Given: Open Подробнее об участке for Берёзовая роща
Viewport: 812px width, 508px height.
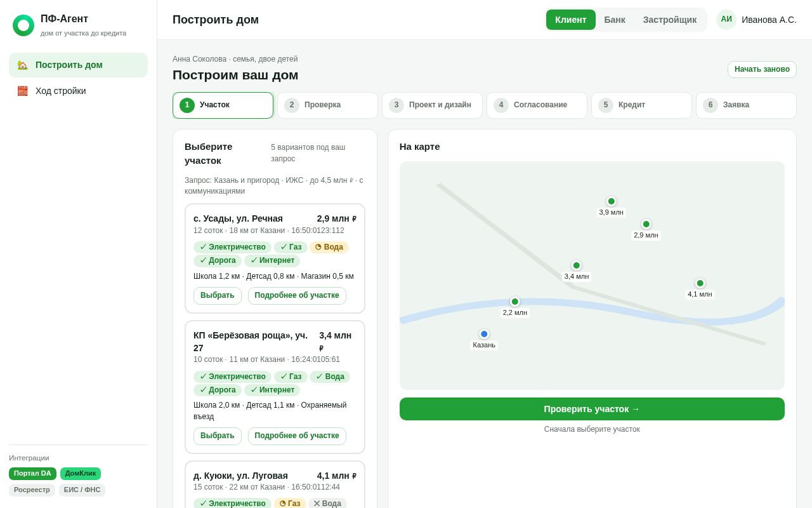Looking at the screenshot, I should [297, 436].
